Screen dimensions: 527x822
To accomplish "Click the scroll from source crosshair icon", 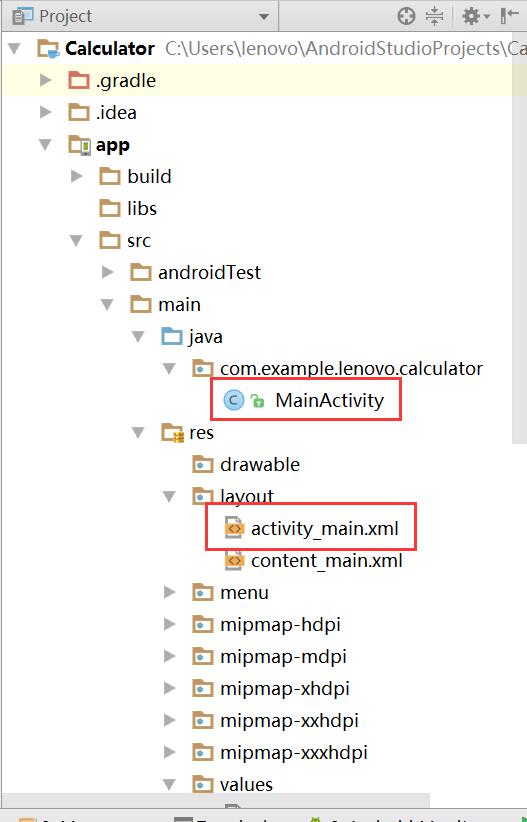I will coord(406,16).
